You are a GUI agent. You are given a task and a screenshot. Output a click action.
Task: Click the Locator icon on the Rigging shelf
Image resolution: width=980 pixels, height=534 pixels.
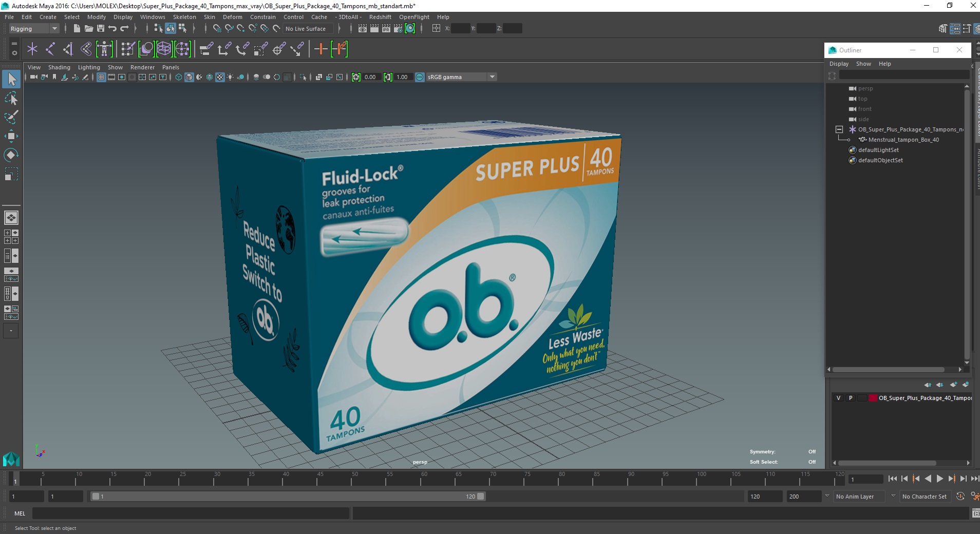click(x=32, y=49)
